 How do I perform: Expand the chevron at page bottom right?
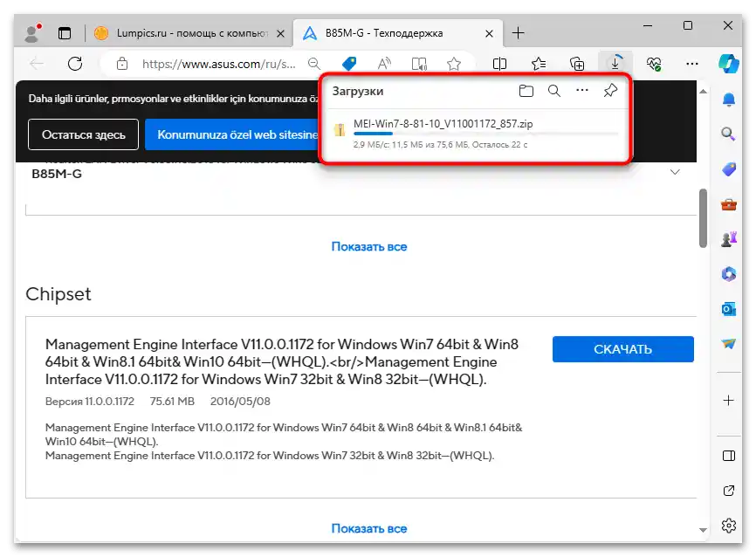click(x=701, y=530)
